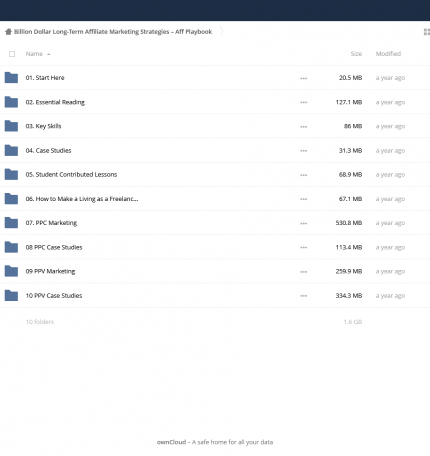Click folder icon for 08 PPC Case Studies
This screenshot has height=456, width=430.
[11, 247]
